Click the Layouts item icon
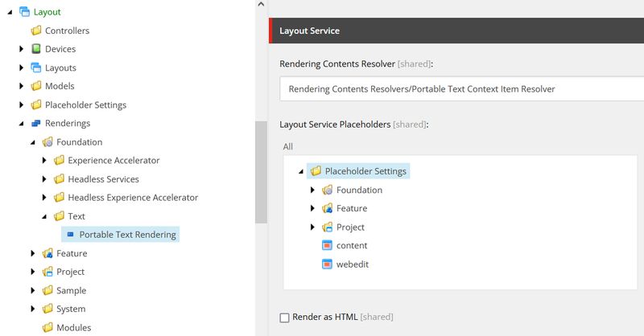 tap(36, 68)
